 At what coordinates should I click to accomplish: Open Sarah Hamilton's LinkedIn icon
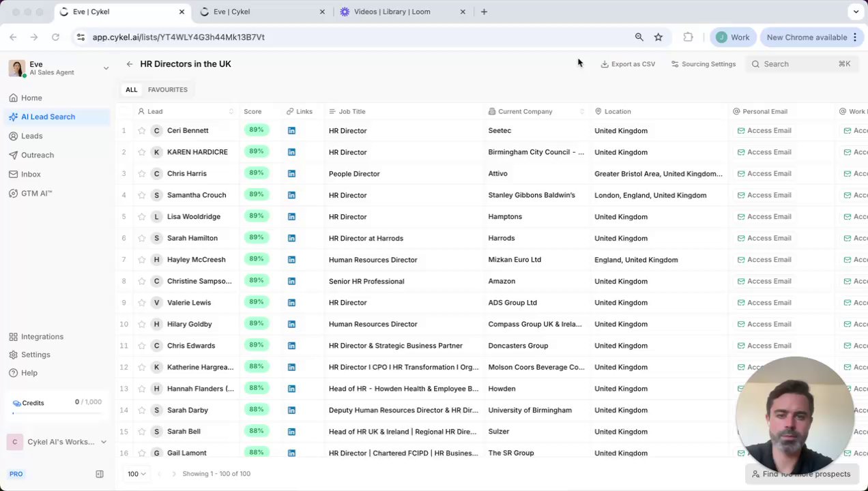pyautogui.click(x=291, y=238)
